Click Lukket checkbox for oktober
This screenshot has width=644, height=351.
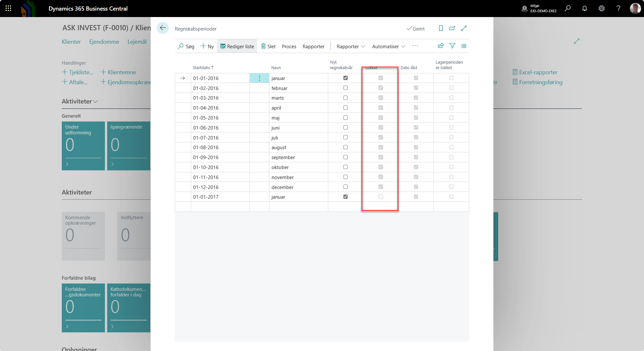[x=381, y=167]
